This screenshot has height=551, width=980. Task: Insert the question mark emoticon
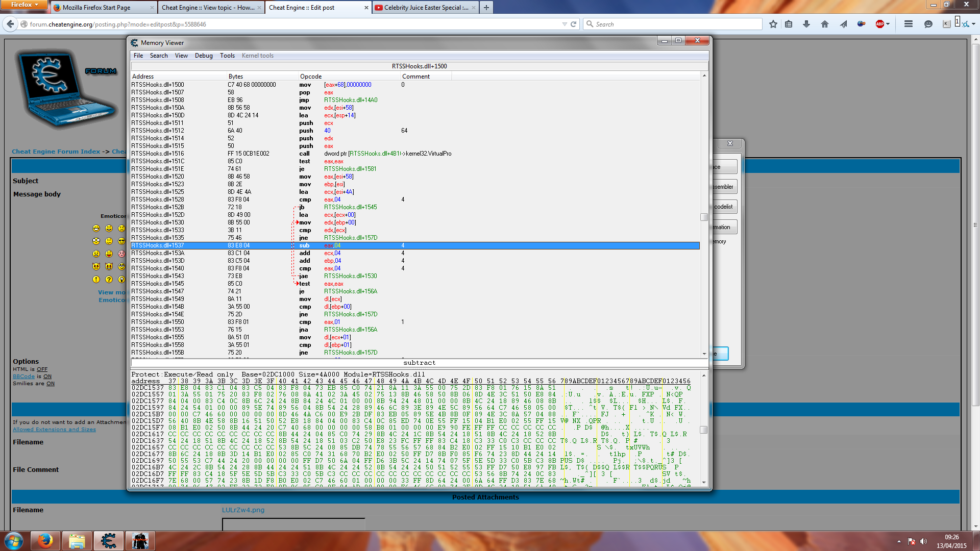coord(109,279)
